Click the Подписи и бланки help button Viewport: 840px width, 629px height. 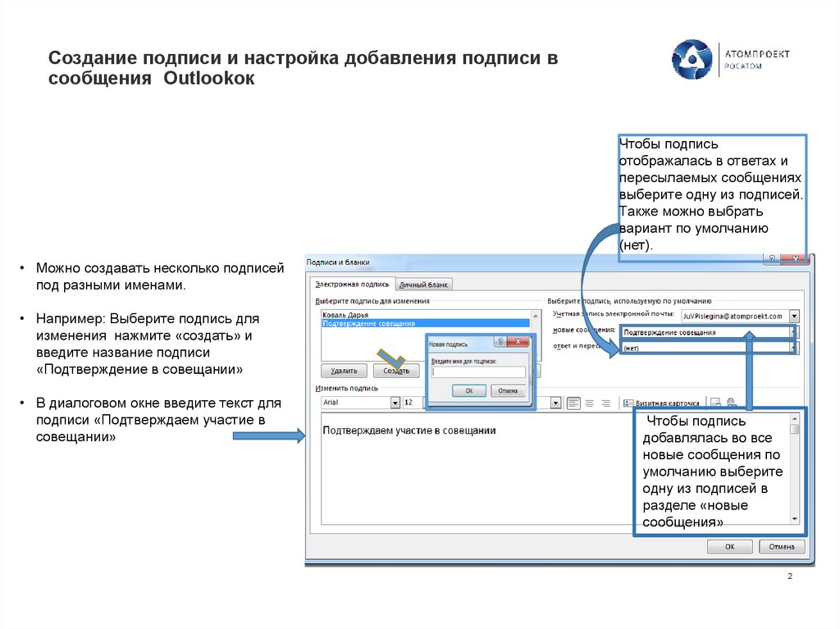771,258
